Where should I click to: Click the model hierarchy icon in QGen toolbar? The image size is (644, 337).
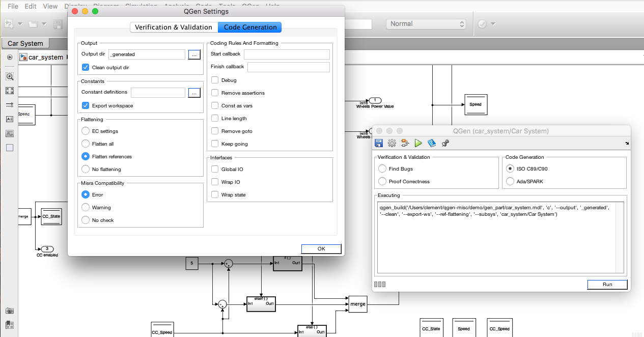(405, 144)
